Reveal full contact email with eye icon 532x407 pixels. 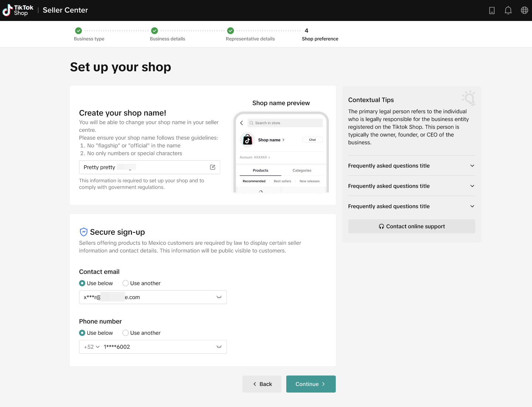(219, 297)
